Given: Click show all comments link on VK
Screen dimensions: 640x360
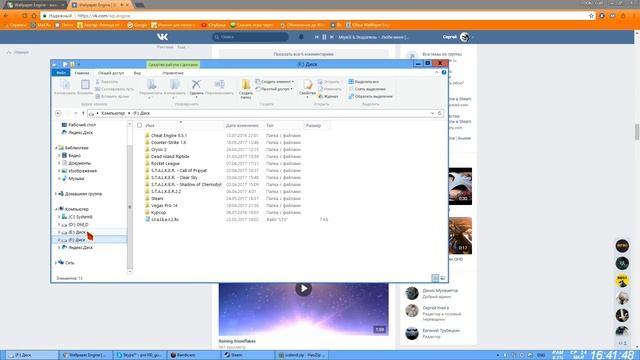Looking at the screenshot, I should pos(304,54).
